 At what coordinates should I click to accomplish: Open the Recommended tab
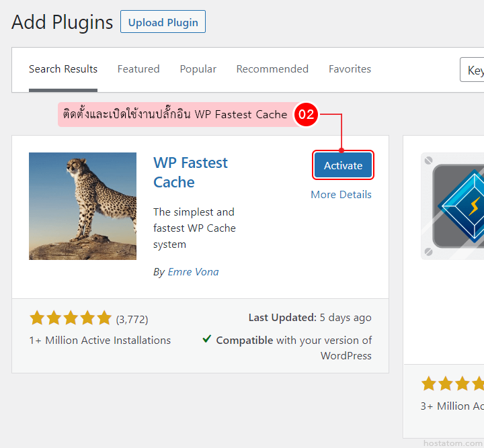(272, 69)
